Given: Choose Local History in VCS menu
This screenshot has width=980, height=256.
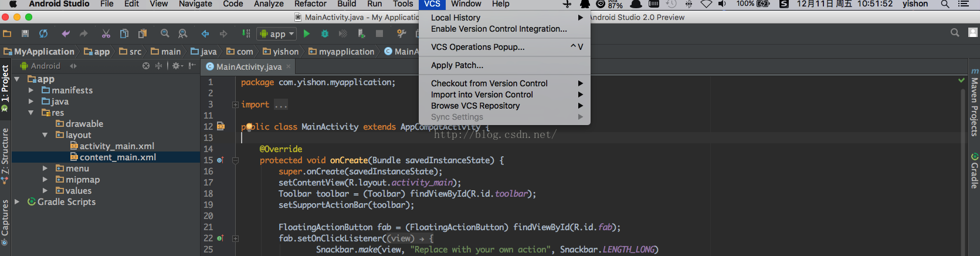Looking at the screenshot, I should pos(504,18).
